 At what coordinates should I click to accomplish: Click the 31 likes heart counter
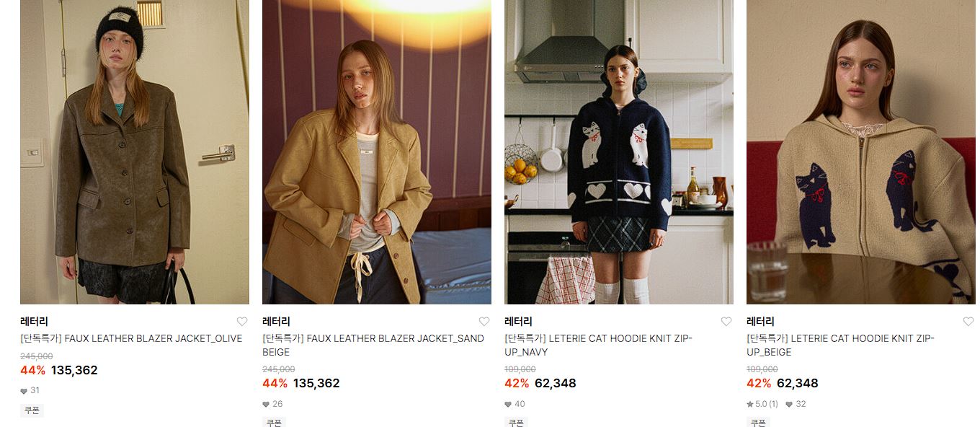tap(30, 390)
